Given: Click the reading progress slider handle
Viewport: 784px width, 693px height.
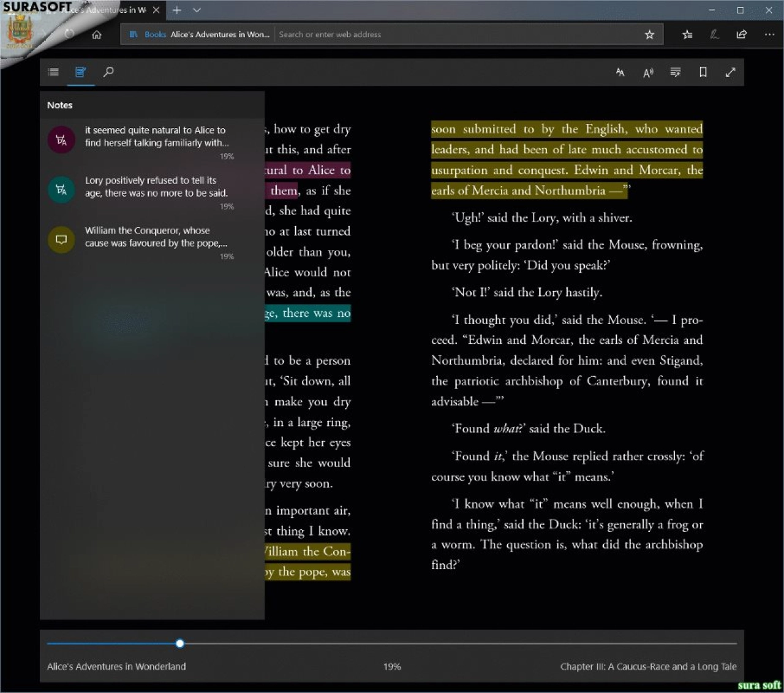Looking at the screenshot, I should 179,643.
